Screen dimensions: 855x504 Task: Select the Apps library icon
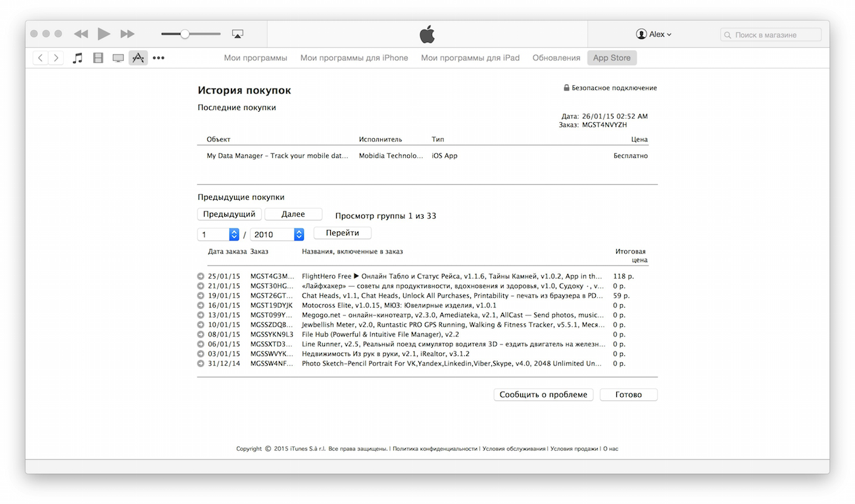tap(138, 58)
